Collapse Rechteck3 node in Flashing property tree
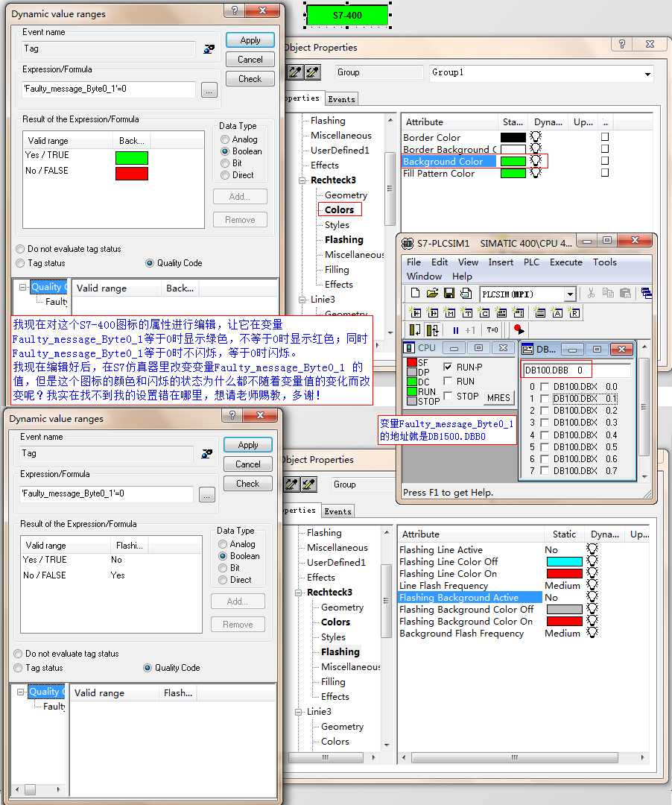Screen dimensions: 672x805 pyautogui.click(x=298, y=593)
